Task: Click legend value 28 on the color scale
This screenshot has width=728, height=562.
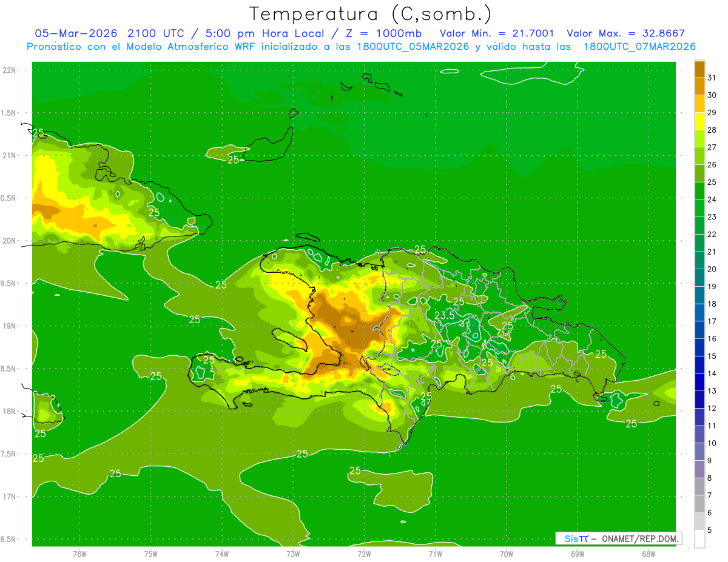Action: (x=712, y=130)
